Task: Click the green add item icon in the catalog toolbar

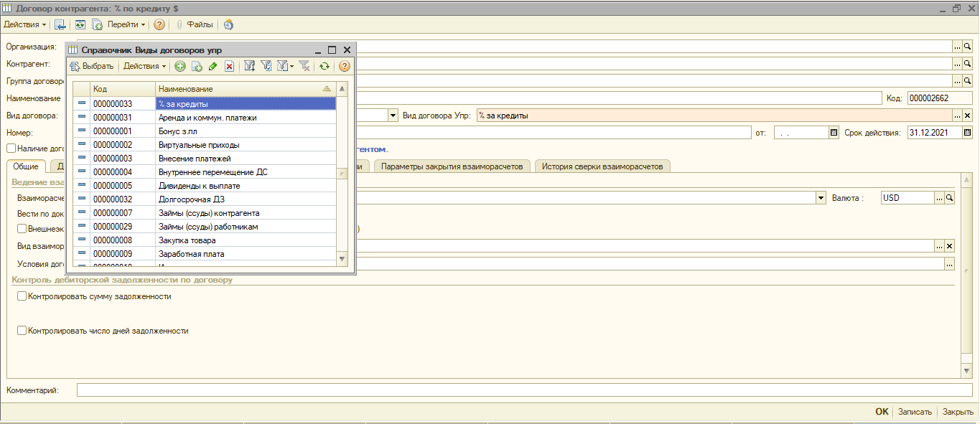Action: pyautogui.click(x=179, y=66)
